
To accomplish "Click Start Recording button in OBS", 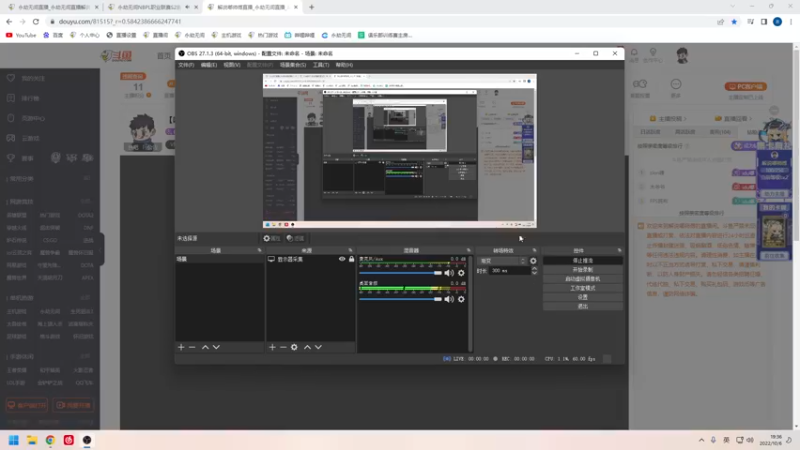I will click(x=583, y=269).
